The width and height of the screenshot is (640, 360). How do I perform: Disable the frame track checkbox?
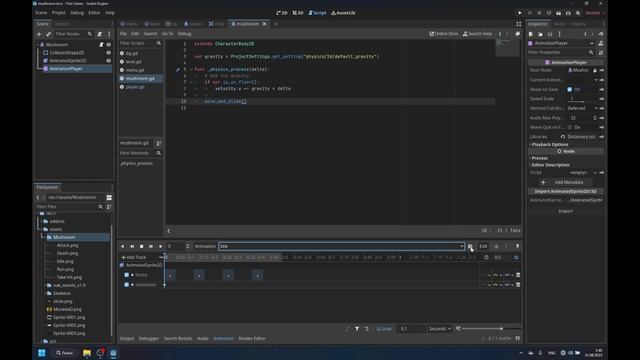pos(127,275)
